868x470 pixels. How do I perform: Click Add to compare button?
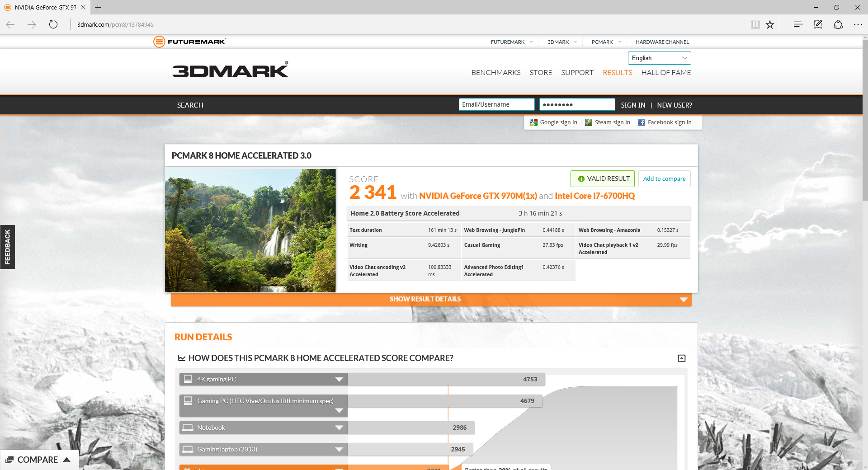click(664, 179)
